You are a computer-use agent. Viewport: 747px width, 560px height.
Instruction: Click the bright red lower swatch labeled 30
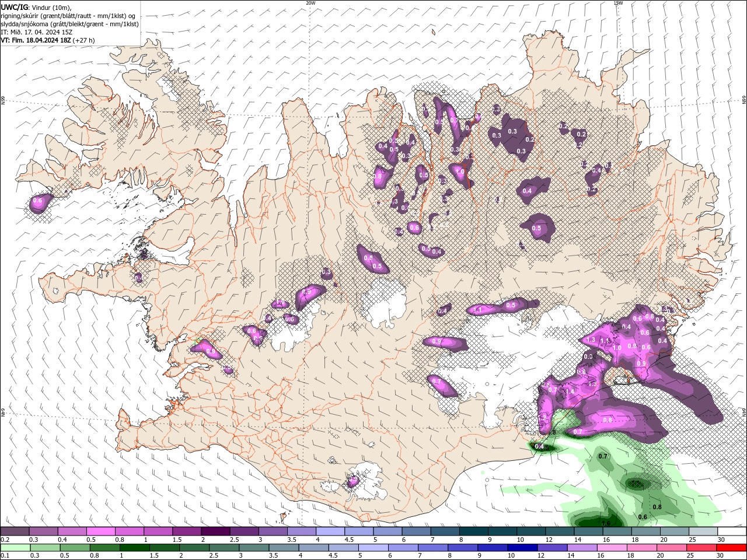731,548
